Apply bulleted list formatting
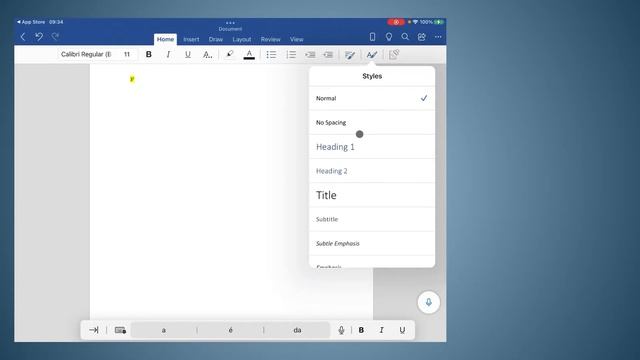The image size is (640, 360). [271, 54]
